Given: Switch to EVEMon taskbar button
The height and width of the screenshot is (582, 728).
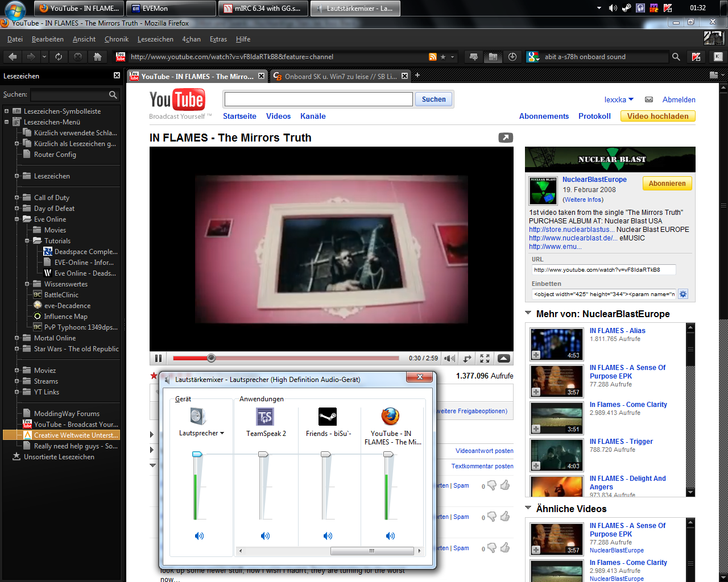Looking at the screenshot, I should (171, 8).
